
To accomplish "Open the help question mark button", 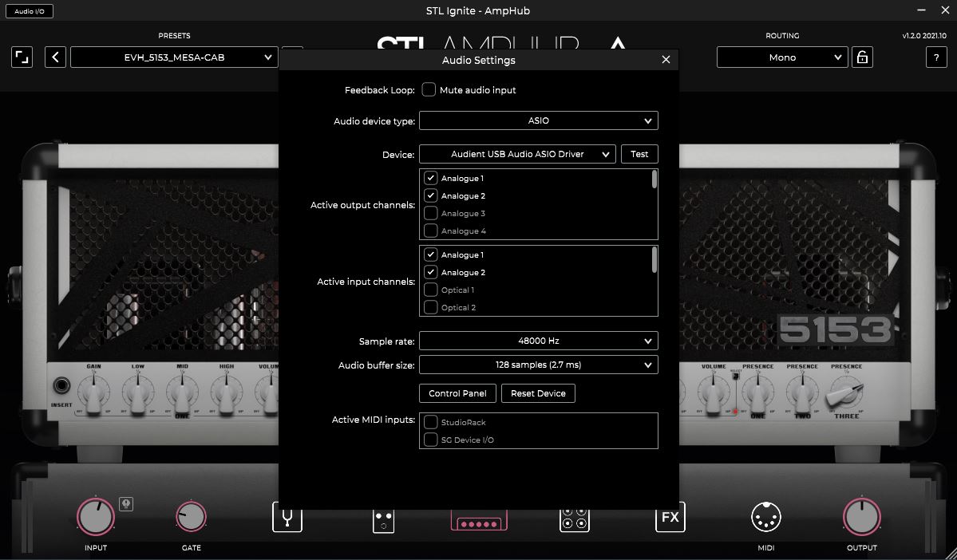I will (936, 57).
